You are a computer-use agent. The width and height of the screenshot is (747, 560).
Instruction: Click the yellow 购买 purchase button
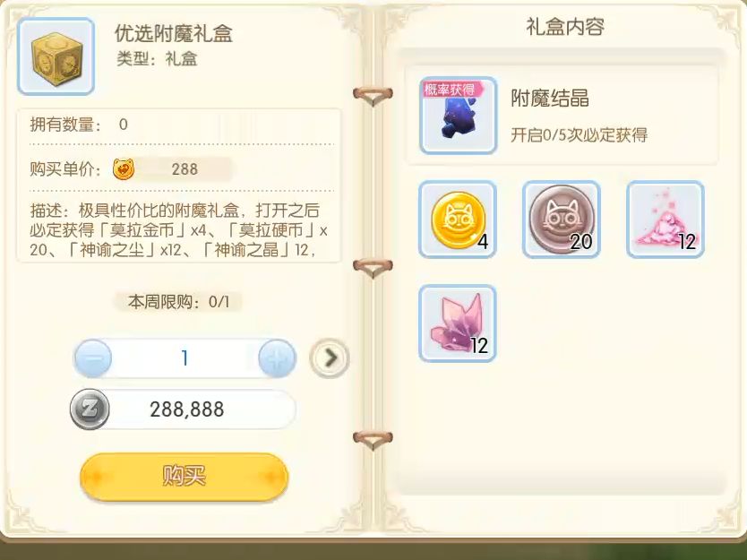[185, 476]
